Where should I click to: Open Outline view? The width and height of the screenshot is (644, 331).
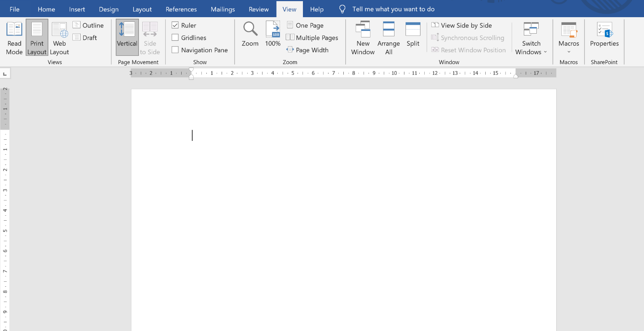click(x=88, y=25)
